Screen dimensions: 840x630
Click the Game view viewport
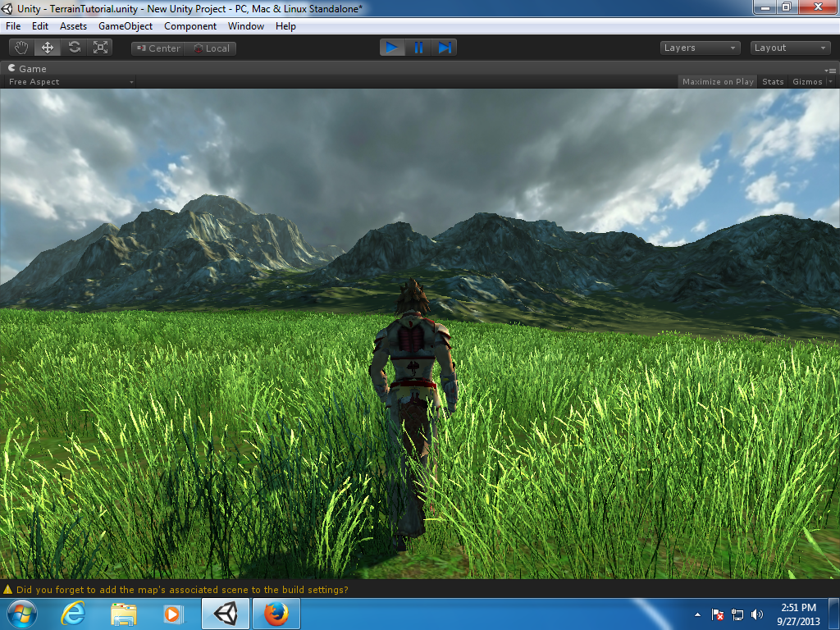click(420, 334)
